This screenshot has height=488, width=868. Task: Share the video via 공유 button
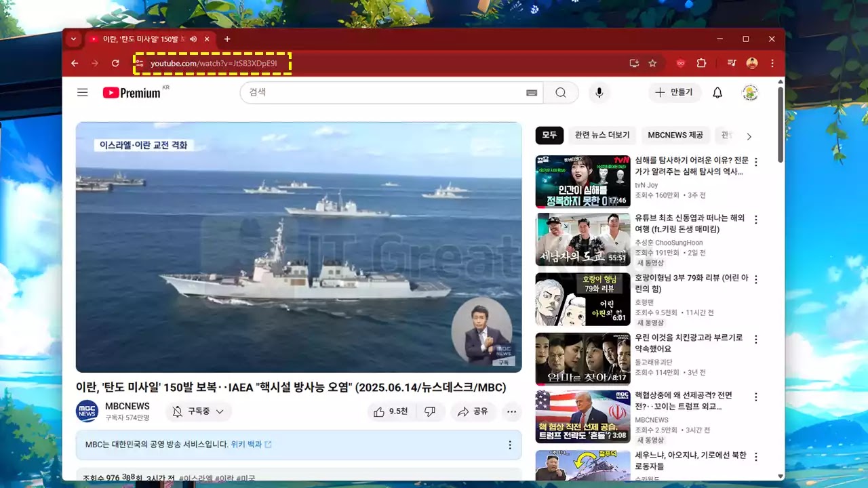coord(473,411)
